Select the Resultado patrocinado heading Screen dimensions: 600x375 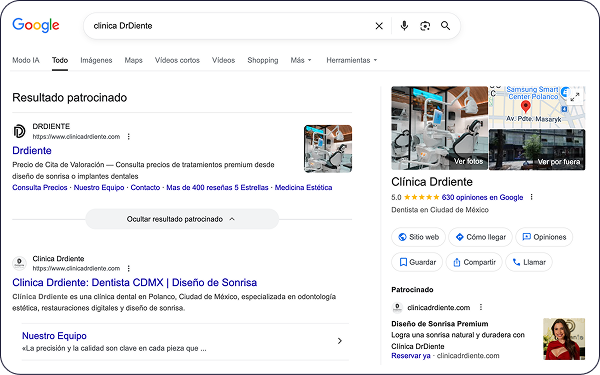(70, 98)
